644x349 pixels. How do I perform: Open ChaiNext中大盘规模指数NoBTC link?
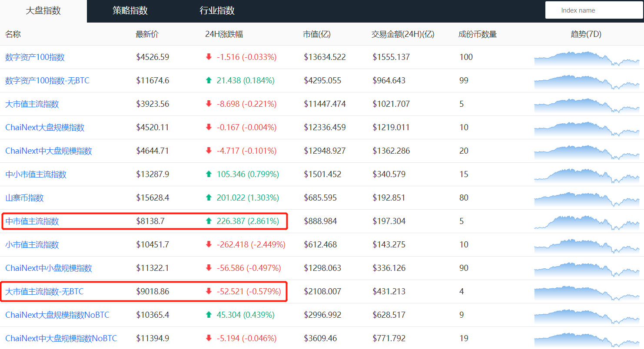pos(61,338)
